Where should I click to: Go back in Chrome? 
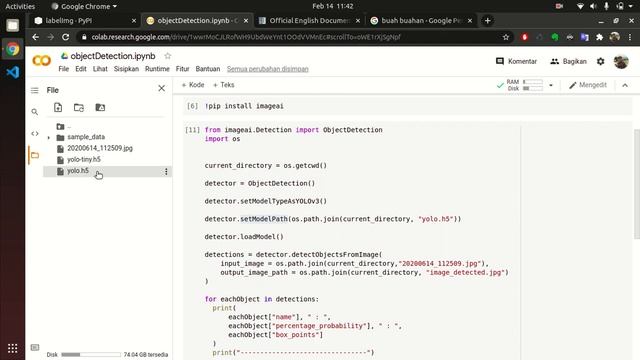pos(36,37)
